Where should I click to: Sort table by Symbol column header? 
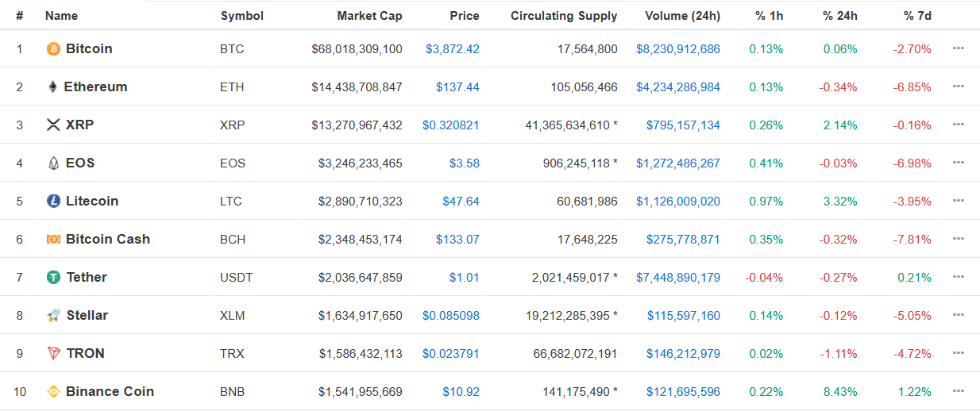(242, 16)
